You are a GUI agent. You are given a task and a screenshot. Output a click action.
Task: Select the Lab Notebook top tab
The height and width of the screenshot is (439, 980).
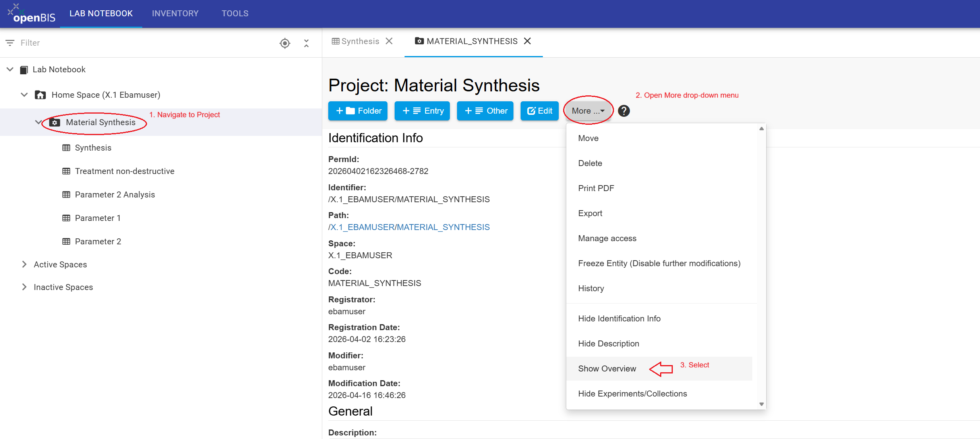[x=101, y=14]
